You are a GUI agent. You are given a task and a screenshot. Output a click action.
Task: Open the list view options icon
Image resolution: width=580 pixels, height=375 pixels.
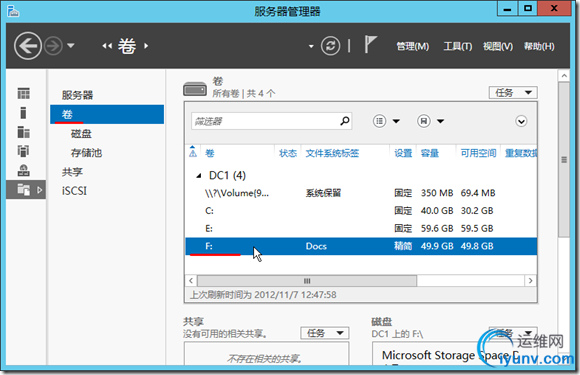click(380, 121)
